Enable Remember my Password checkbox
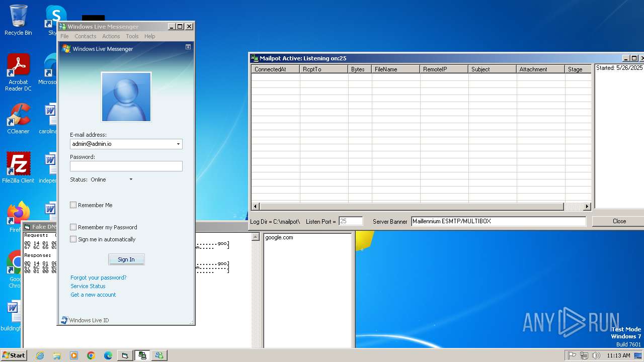The height and width of the screenshot is (362, 644). pyautogui.click(x=73, y=227)
